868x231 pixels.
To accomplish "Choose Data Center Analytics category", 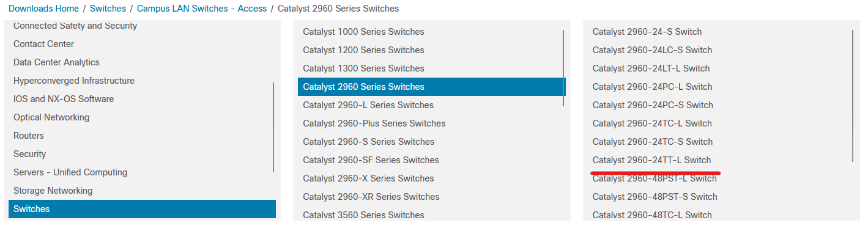I will click(142, 62).
